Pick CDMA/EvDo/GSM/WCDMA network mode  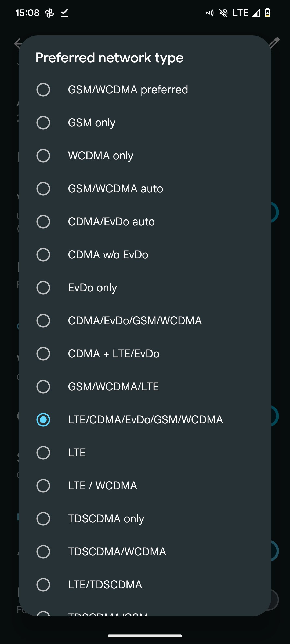[x=43, y=321]
